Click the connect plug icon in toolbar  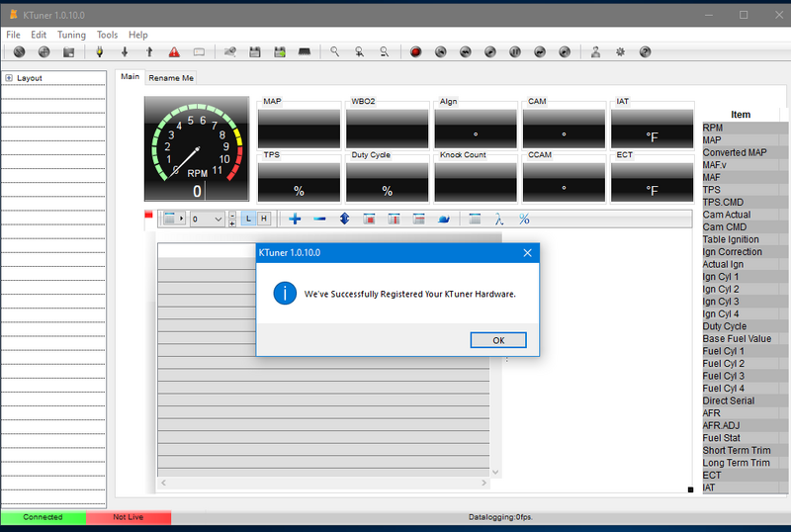click(x=98, y=51)
